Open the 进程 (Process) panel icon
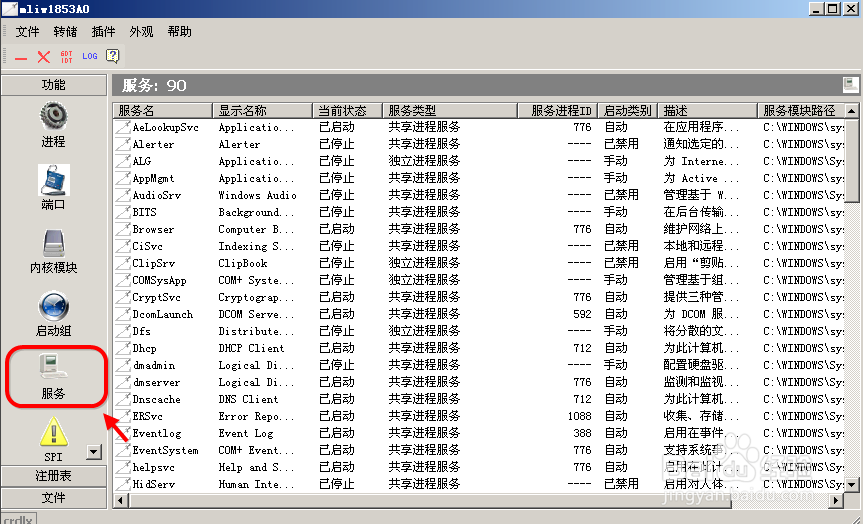This screenshot has width=863, height=524. (x=53, y=117)
